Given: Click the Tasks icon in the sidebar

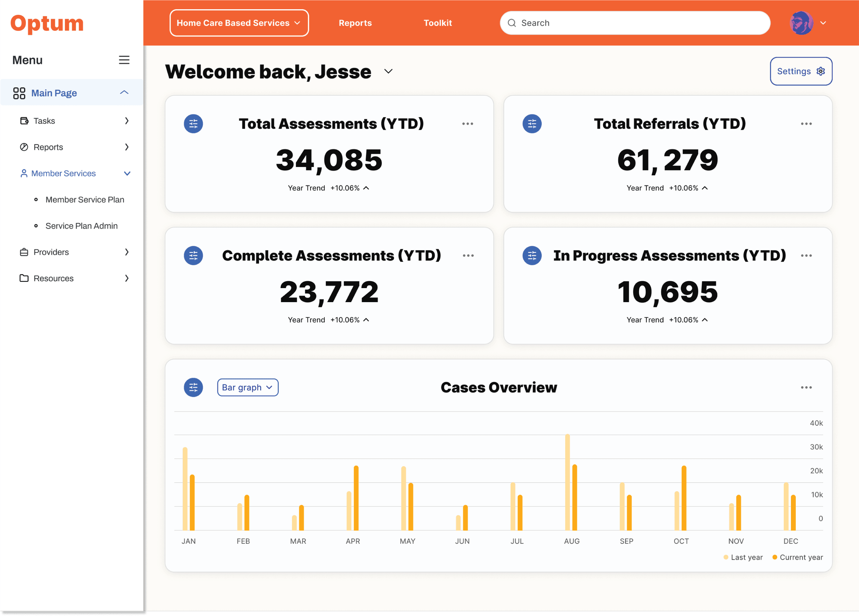Looking at the screenshot, I should 24,120.
